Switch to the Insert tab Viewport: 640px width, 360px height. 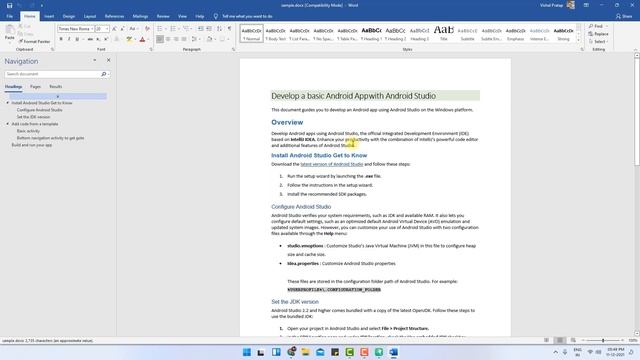[49, 16]
